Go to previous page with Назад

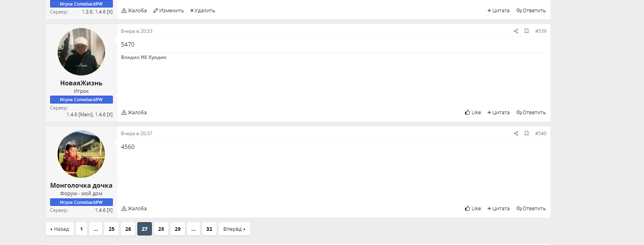pos(60,229)
